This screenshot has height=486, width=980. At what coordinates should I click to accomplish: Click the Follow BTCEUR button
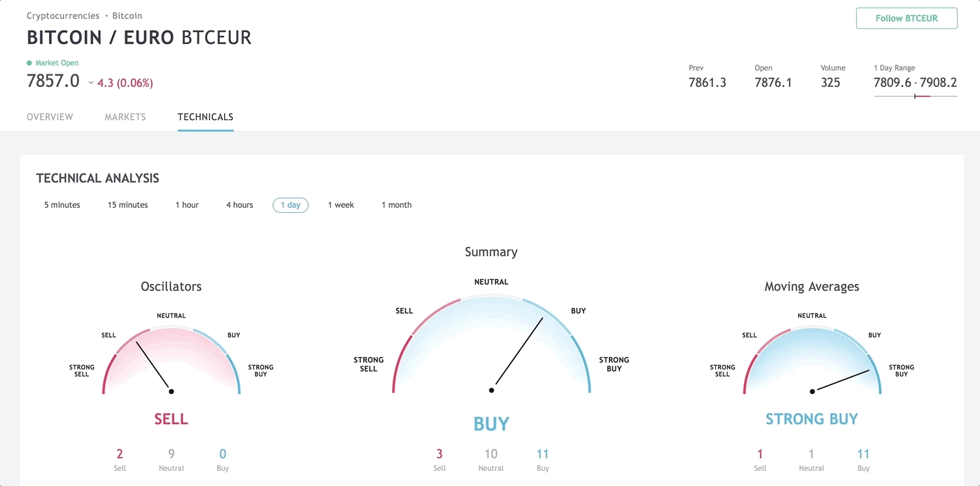(x=906, y=18)
